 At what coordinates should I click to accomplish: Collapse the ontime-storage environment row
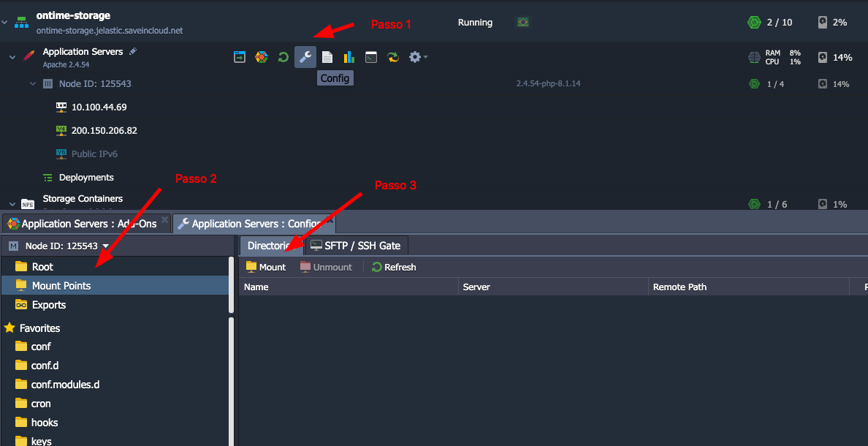(5, 23)
